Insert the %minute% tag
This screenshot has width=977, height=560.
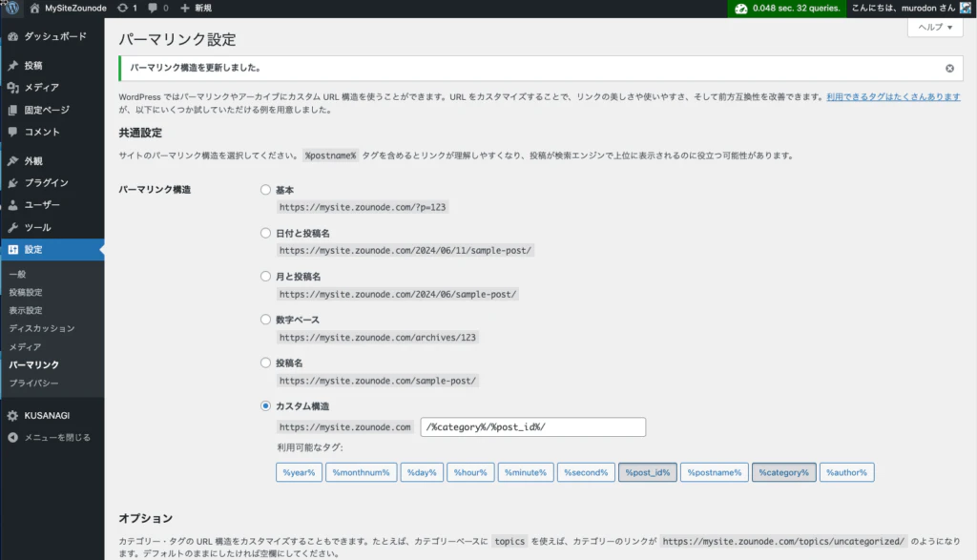pos(526,472)
